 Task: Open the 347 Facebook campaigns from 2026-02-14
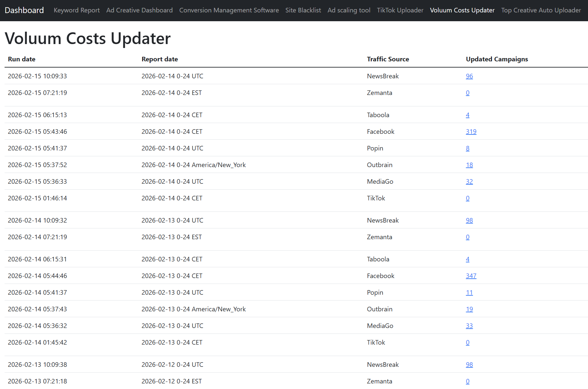[x=471, y=276]
